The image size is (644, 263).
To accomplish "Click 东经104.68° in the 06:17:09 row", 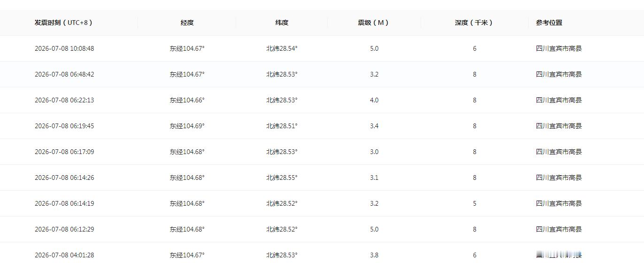I will tap(187, 152).
